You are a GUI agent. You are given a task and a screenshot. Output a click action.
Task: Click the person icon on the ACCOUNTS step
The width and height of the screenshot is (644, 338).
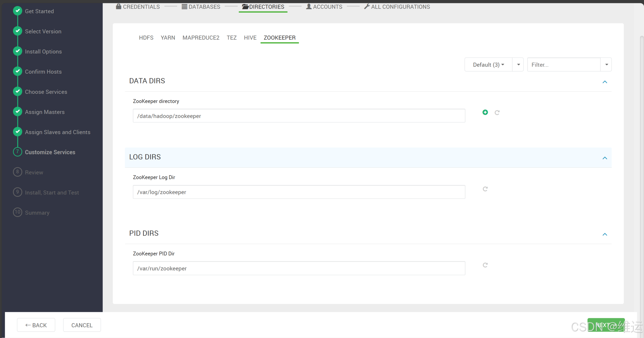click(x=308, y=7)
